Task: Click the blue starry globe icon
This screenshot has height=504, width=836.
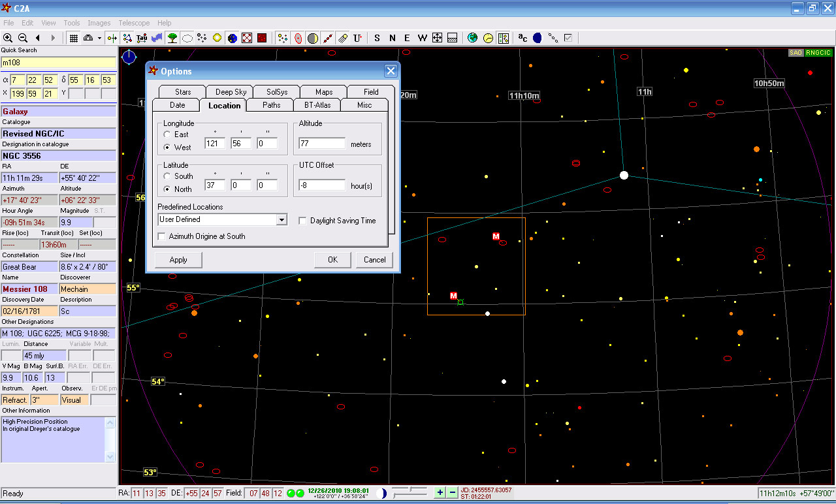Action: 233,38
